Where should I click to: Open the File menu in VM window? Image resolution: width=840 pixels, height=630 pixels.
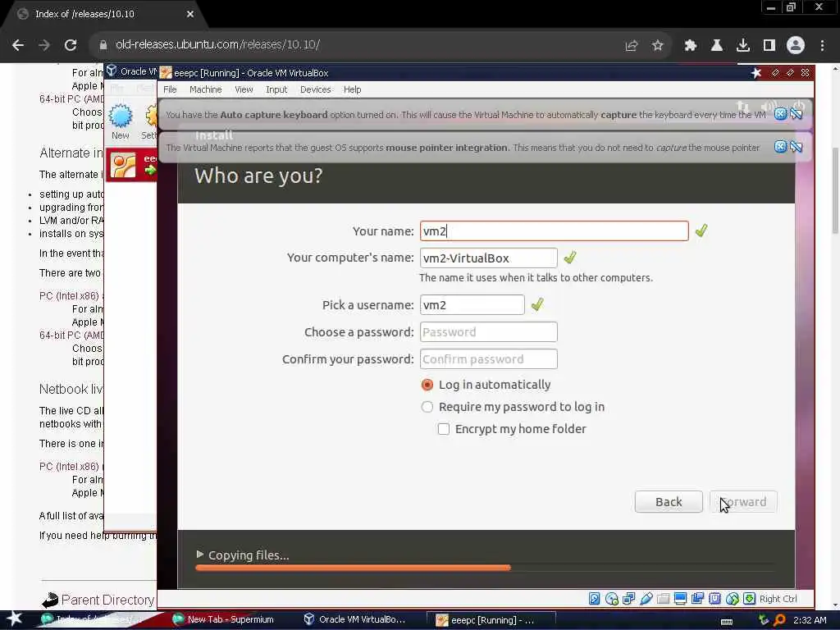pos(170,89)
